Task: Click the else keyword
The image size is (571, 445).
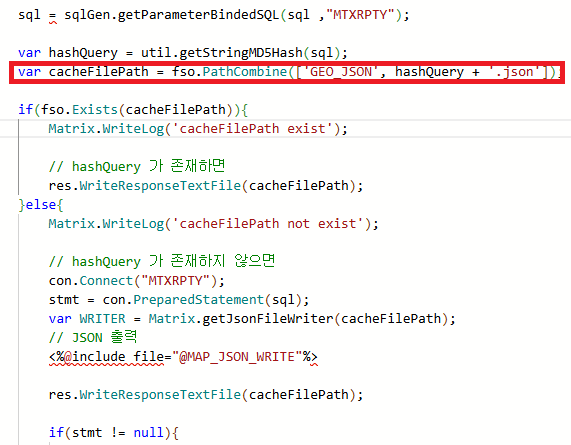Action: coord(41,205)
